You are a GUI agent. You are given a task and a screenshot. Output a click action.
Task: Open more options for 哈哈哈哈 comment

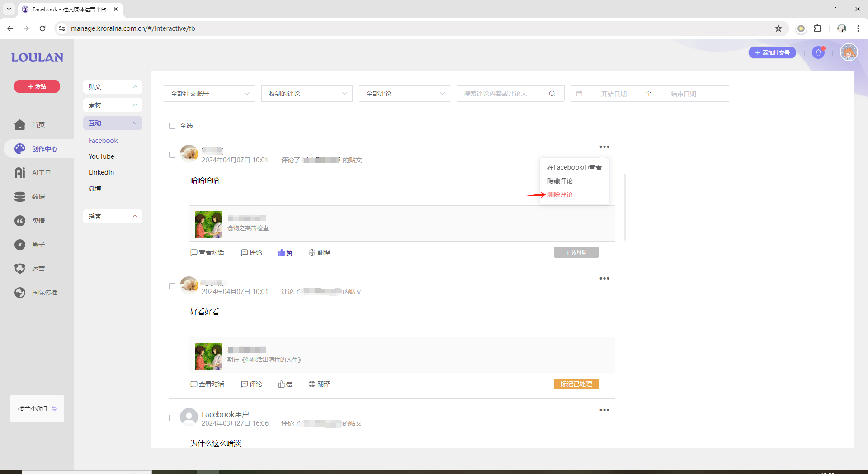(x=604, y=147)
